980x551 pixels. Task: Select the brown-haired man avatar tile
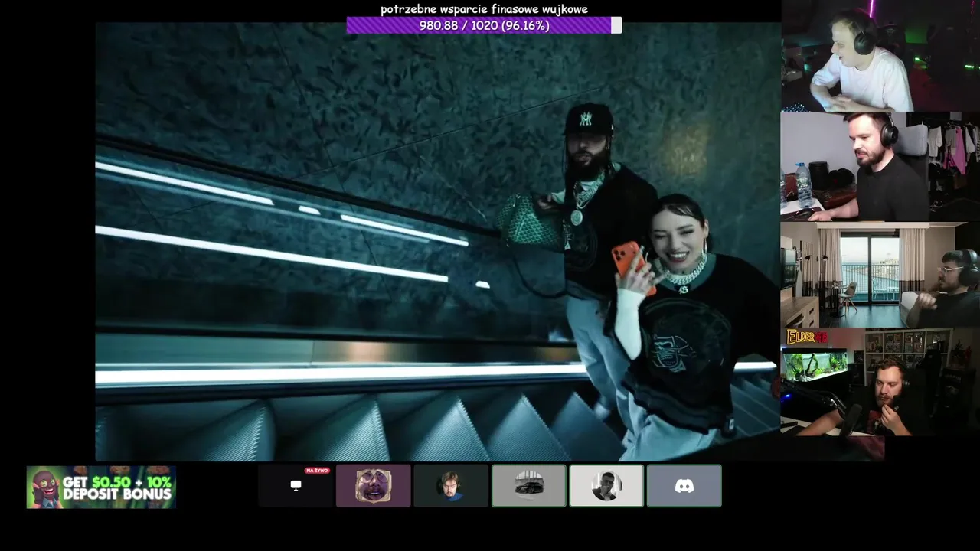[x=451, y=485]
